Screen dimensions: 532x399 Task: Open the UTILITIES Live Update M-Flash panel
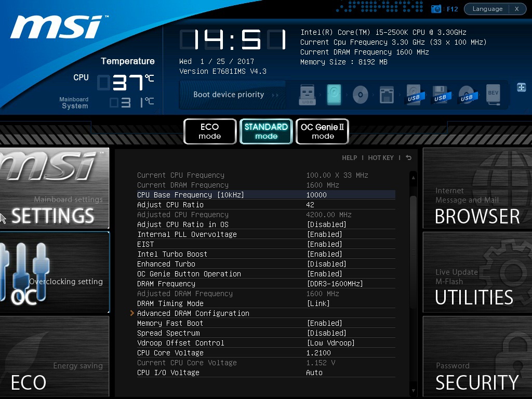coord(477,272)
